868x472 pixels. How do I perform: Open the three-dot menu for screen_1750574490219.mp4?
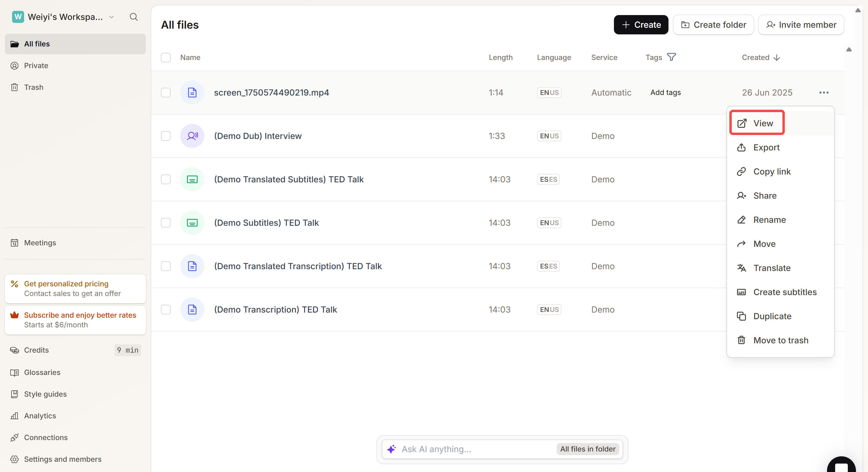pyautogui.click(x=823, y=92)
